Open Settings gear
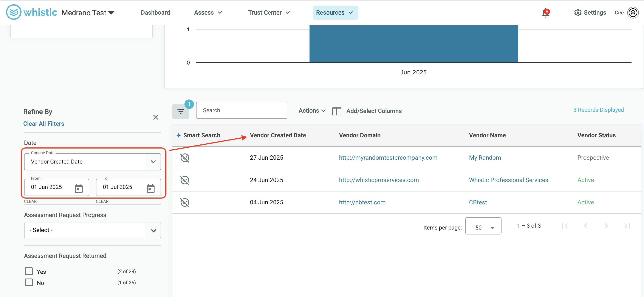Viewport: 644px width, 297px height. [x=577, y=13]
